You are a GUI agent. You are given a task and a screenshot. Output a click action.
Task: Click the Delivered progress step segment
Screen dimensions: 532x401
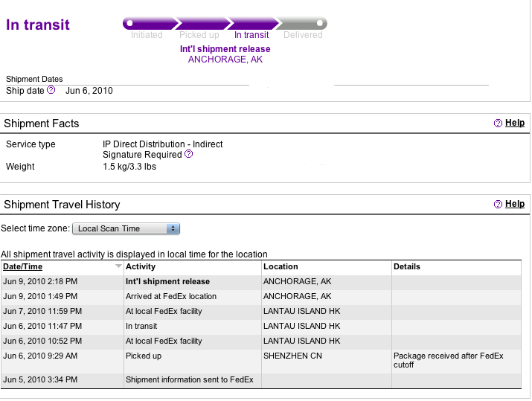point(301,23)
